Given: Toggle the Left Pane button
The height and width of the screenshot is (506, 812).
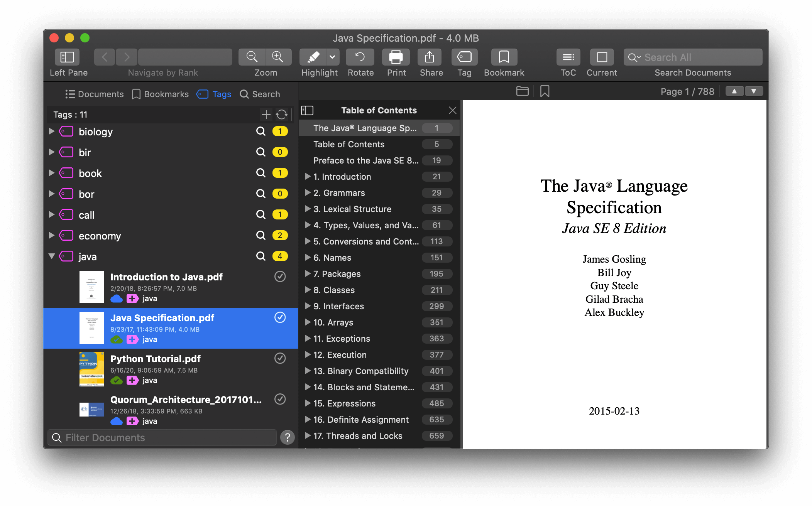Looking at the screenshot, I should 67,57.
